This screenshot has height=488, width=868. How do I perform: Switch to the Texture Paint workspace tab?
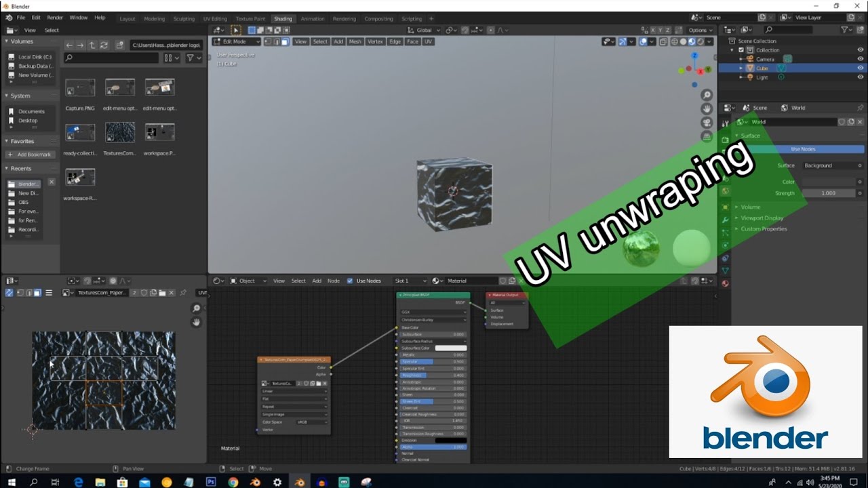click(250, 19)
